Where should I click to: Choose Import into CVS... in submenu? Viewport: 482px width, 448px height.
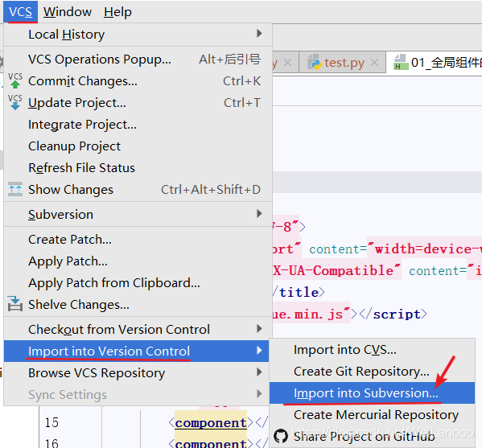[x=373, y=350]
